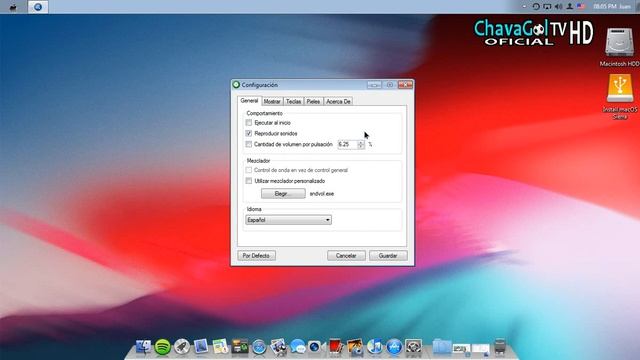Click the pinned app button in top bar
This screenshot has height=360, width=640.
[x=38, y=7]
